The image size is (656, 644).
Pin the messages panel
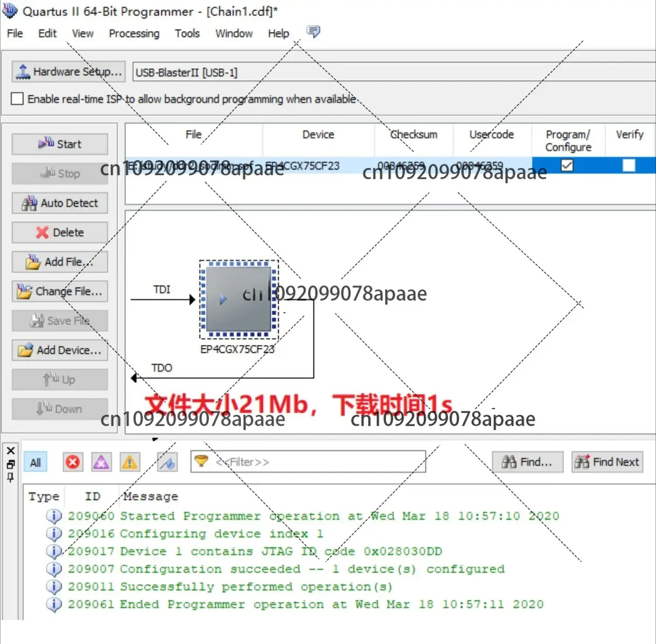pos(10,477)
